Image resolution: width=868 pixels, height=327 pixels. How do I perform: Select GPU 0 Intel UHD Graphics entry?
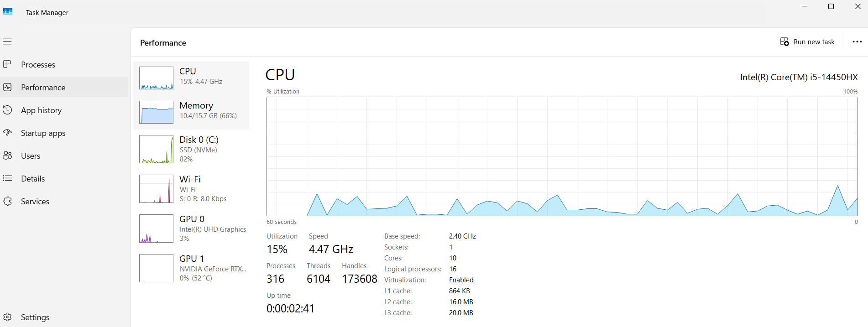pyautogui.click(x=192, y=228)
